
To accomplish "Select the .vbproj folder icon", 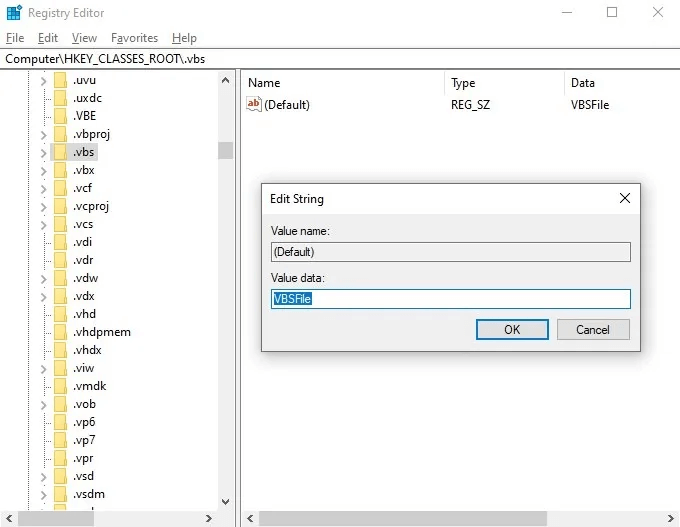I will 60,134.
